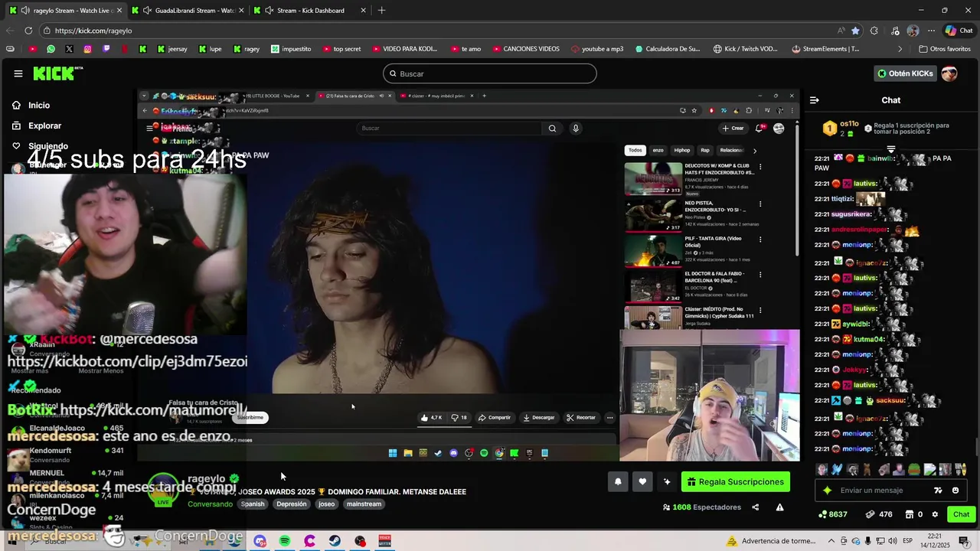This screenshot has height=551, width=980.
Task: Open the user profile avatar menu
Action: pos(949,73)
